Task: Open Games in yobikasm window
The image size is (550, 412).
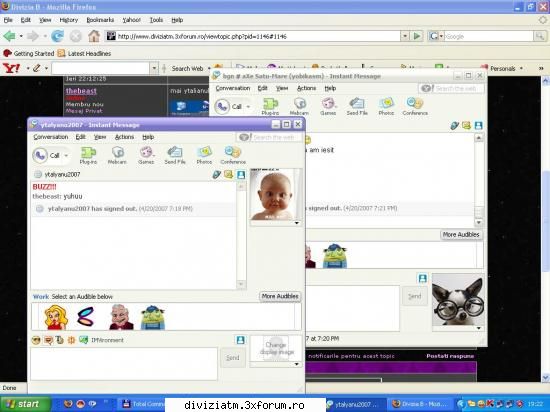Action: click(x=328, y=107)
